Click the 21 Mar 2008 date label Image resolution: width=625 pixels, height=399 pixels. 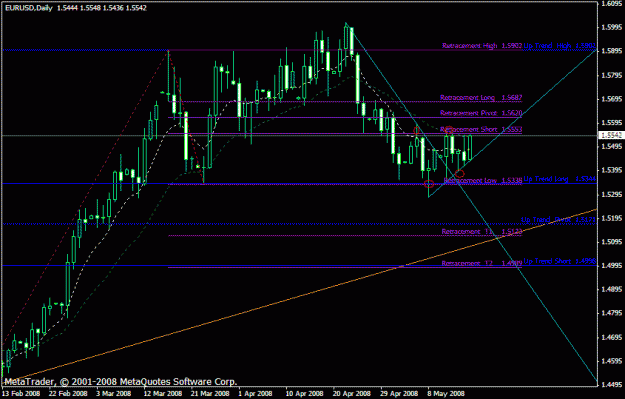tap(210, 393)
